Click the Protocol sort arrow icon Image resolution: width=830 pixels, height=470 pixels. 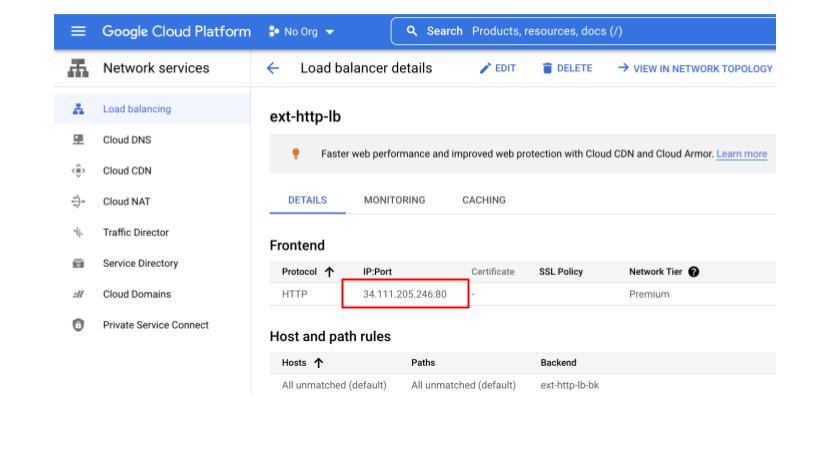(x=329, y=272)
